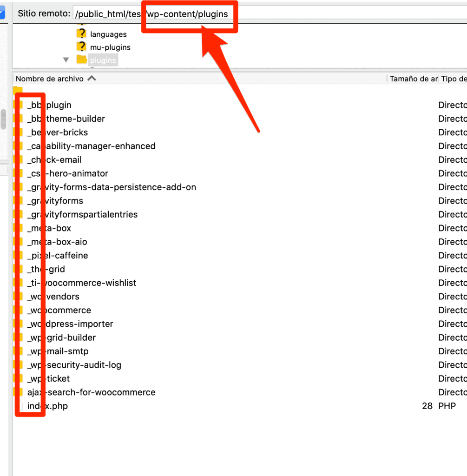This screenshot has height=476, width=467.
Task: Select the plugins folder in tree
Action: click(103, 60)
